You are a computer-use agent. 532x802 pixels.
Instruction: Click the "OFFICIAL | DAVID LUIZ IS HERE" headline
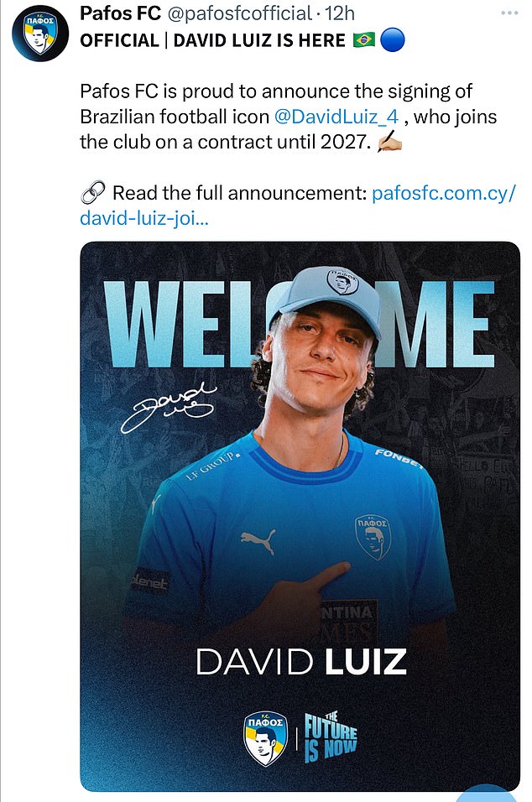coord(212,40)
